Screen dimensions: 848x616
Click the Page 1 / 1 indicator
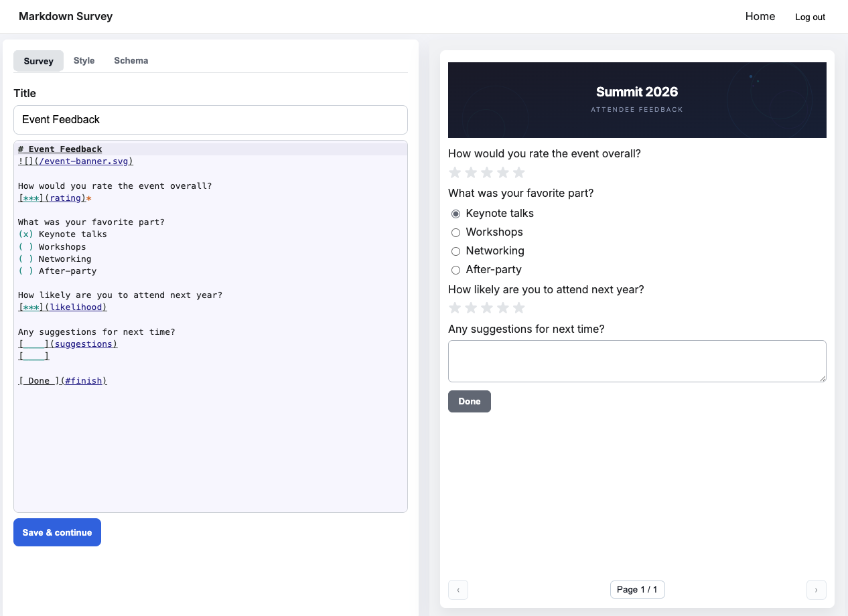pyautogui.click(x=637, y=589)
